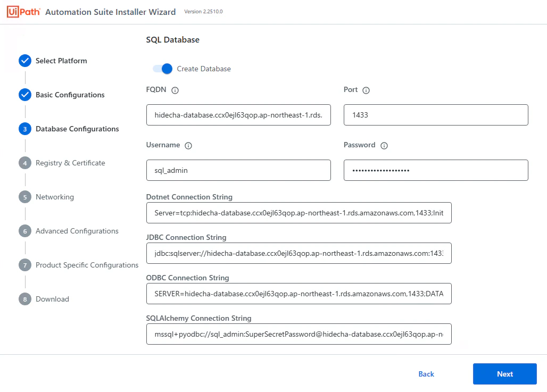Screen dimensions: 547x392
Task: Click the 'Dotnet Connection String' label
Action: tap(189, 197)
